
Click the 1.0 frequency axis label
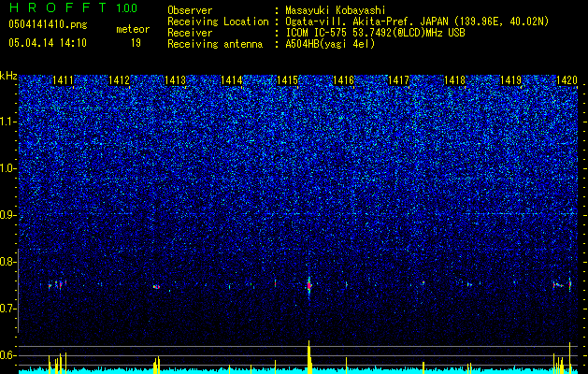tap(7, 168)
